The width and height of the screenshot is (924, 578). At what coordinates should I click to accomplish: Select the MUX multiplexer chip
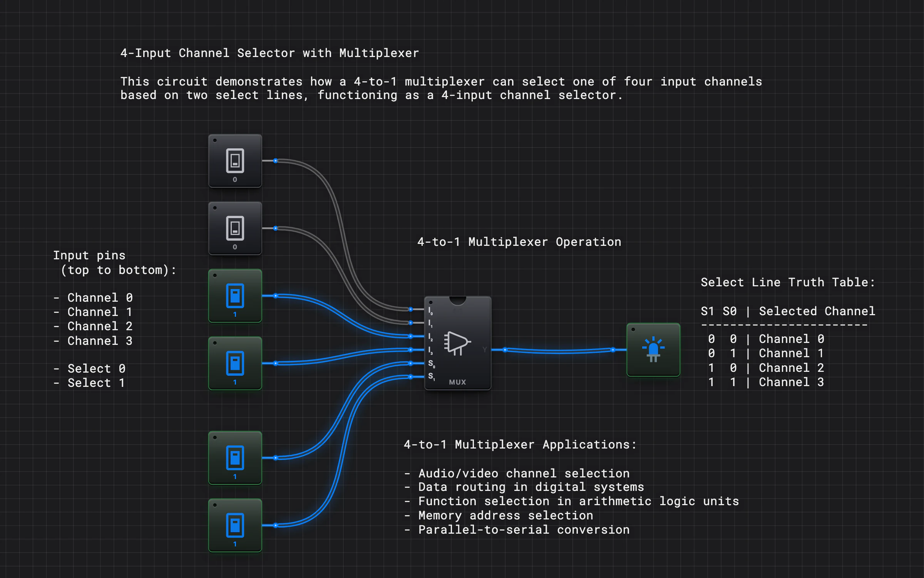pos(457,343)
